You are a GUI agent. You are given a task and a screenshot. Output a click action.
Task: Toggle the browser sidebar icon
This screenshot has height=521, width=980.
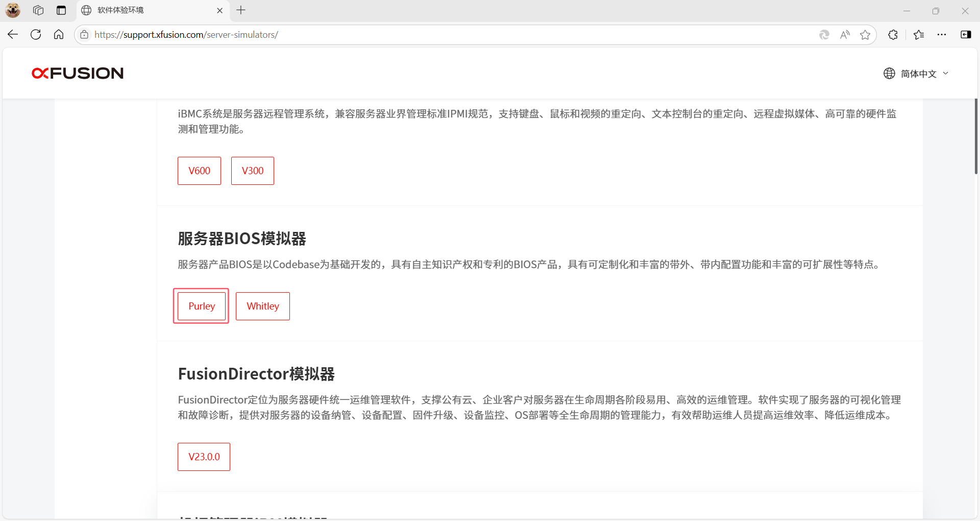pyautogui.click(x=966, y=35)
